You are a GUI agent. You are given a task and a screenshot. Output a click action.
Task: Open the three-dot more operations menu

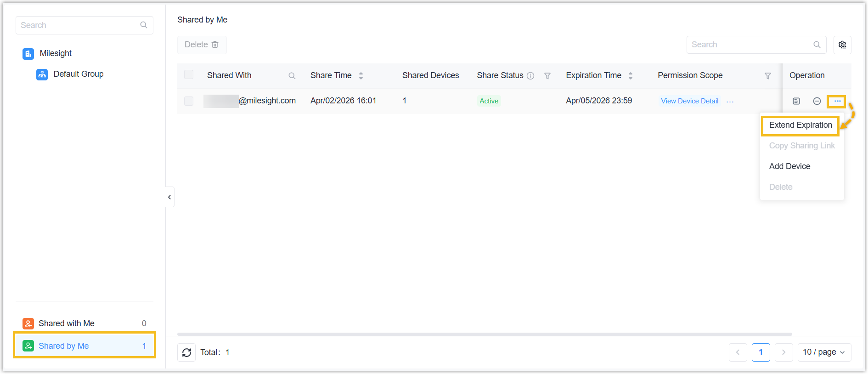(837, 101)
